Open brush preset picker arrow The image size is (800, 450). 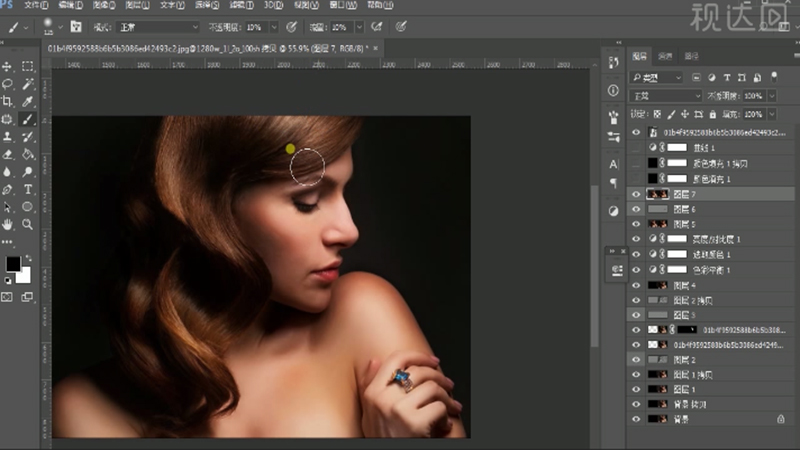coord(60,27)
